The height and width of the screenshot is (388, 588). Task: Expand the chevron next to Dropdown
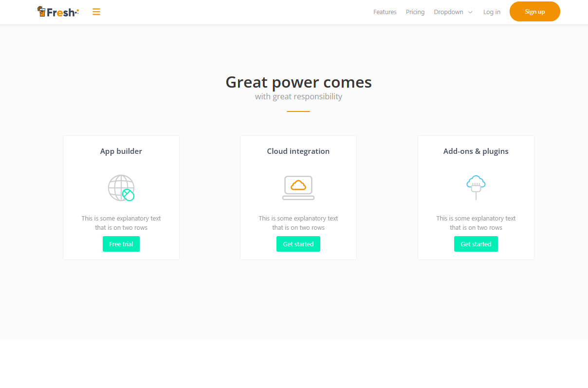click(x=470, y=13)
